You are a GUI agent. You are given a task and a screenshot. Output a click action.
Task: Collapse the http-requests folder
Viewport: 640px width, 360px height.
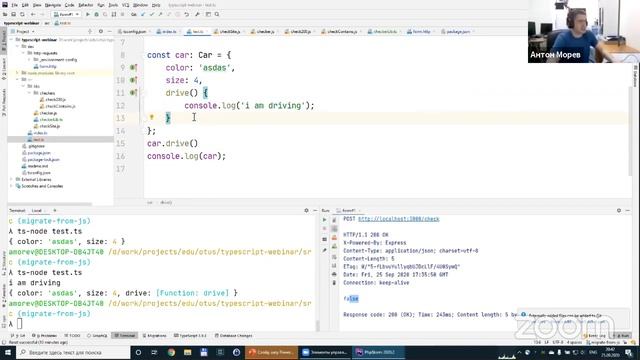24,53
